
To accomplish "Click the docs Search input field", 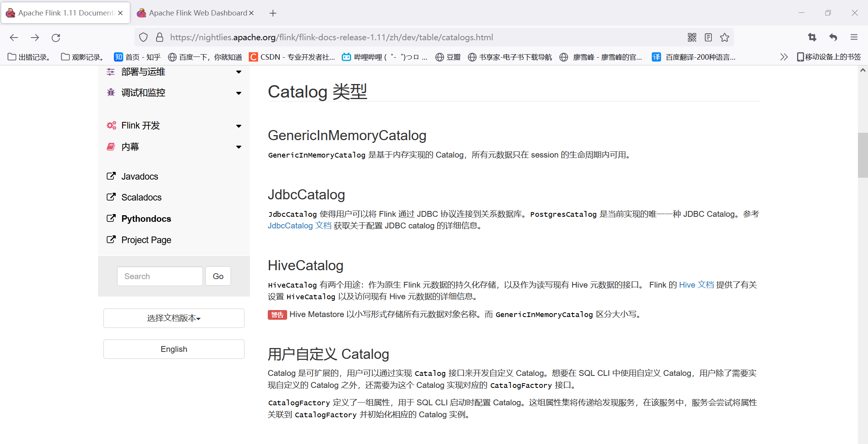I will [160, 276].
